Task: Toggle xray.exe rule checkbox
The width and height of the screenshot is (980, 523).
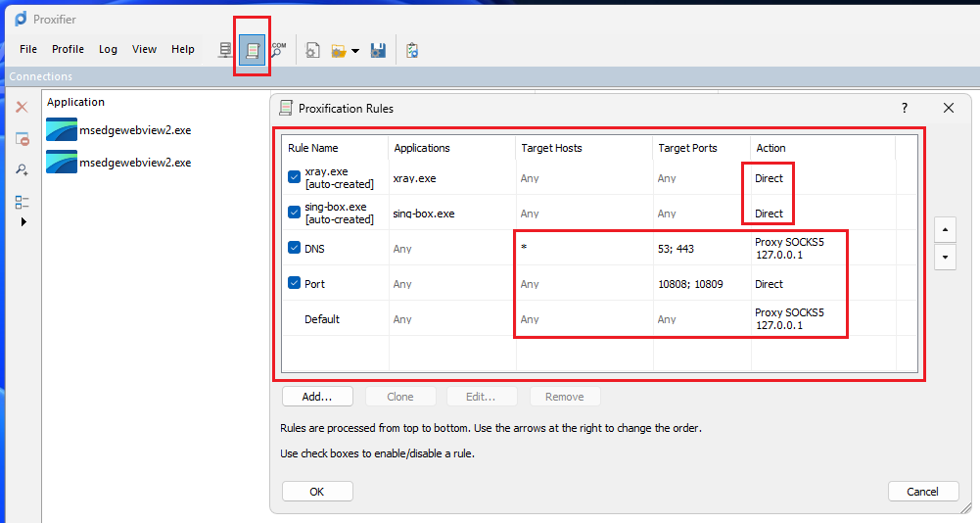Action: click(295, 177)
